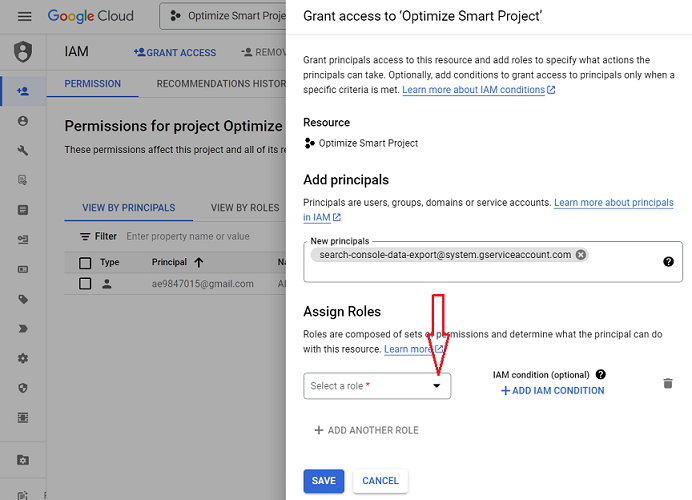Click GRANT ACCESS in IAM toolbar
The image size is (692, 500).
click(x=175, y=53)
